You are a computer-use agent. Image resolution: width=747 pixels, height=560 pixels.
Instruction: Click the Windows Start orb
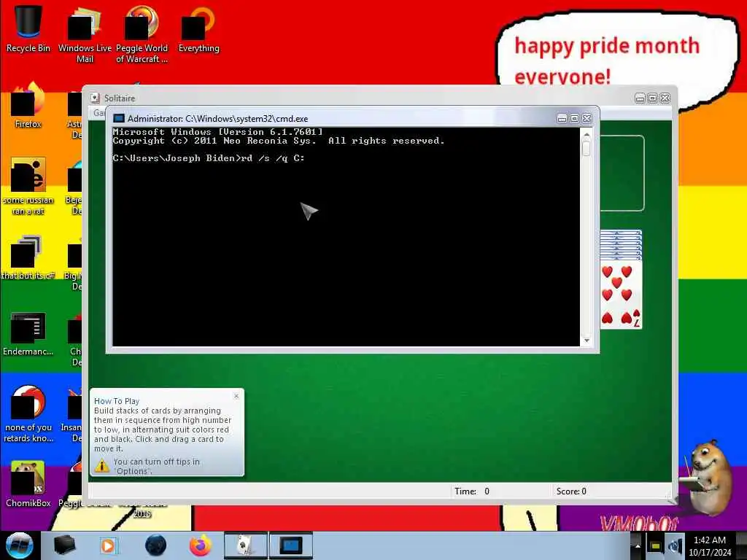point(20,545)
